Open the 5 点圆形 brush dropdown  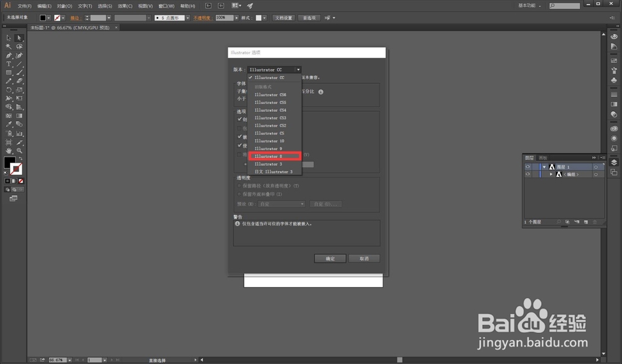point(188,18)
